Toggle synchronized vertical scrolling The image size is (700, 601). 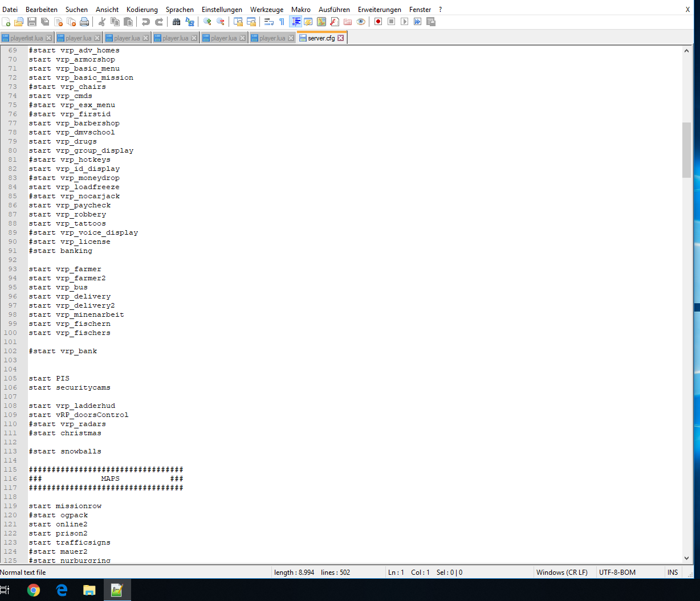(238, 22)
